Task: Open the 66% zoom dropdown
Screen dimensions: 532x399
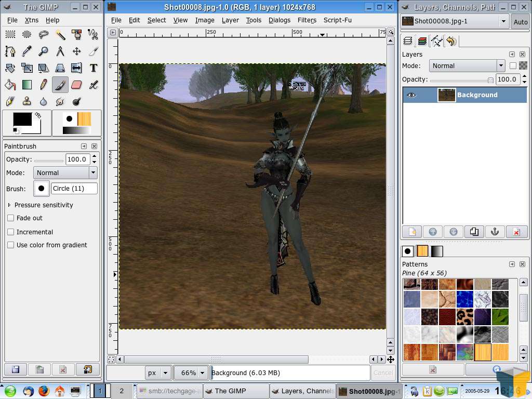Action: 191,373
